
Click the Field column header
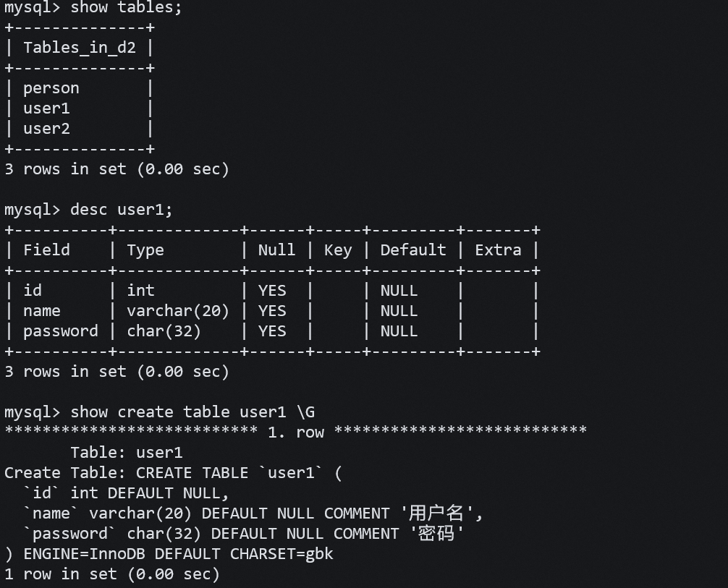pos(46,250)
